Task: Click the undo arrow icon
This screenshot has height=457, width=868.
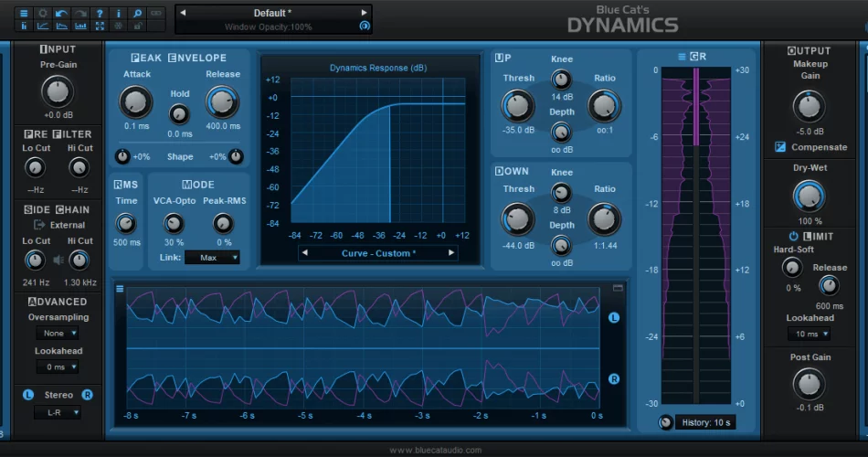Action: point(61,13)
